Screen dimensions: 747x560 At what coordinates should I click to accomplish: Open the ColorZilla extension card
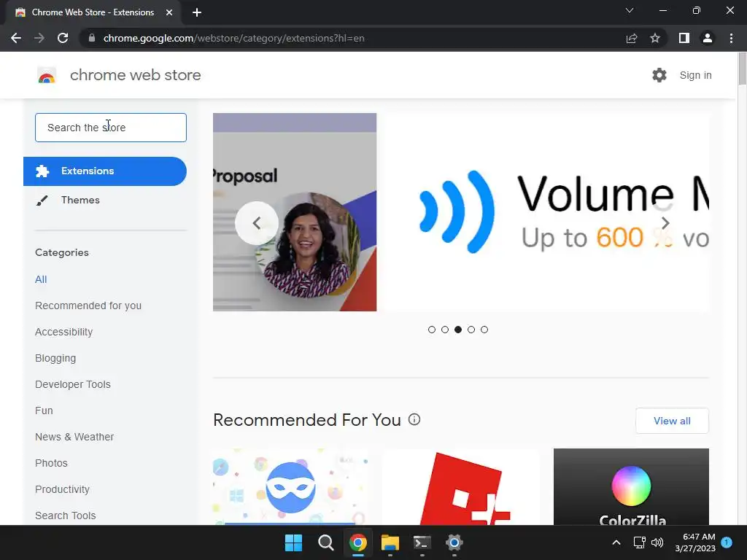pos(631,486)
